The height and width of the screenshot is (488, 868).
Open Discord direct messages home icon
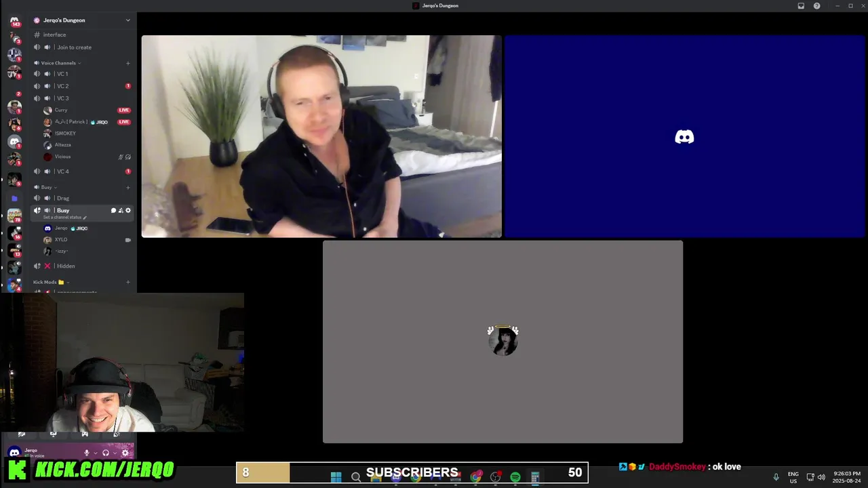click(14, 22)
